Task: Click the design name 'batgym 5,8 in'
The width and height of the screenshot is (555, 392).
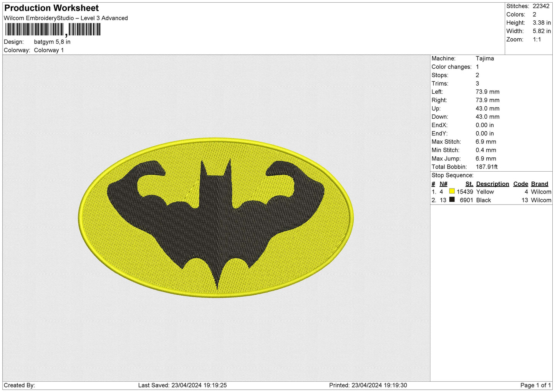Action: click(52, 42)
